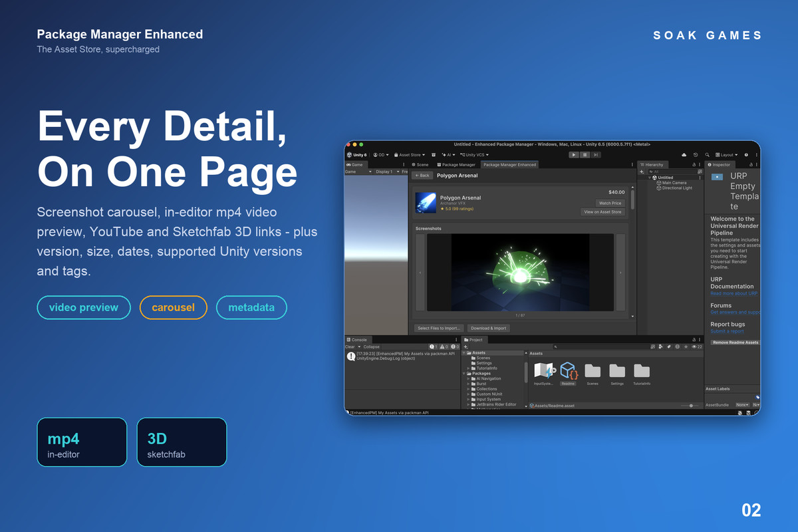Click the Remove Readme Assets button
Image resolution: width=798 pixels, height=532 pixels.
pyautogui.click(x=735, y=342)
